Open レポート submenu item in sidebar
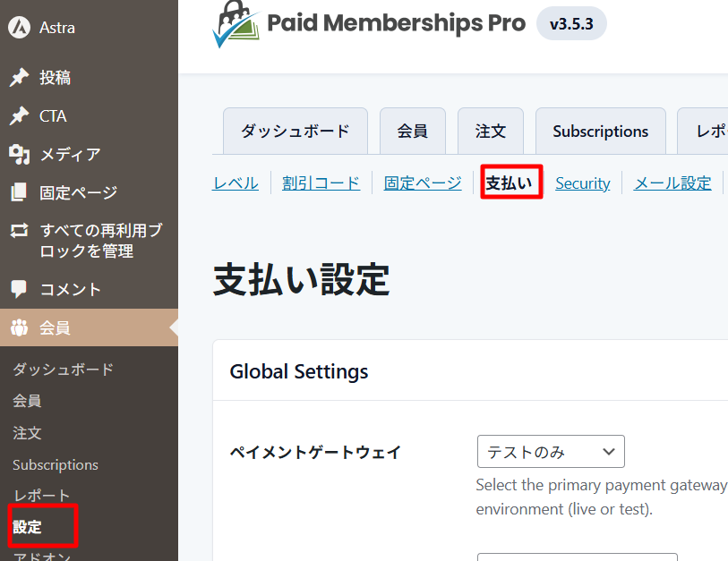 coord(41,496)
